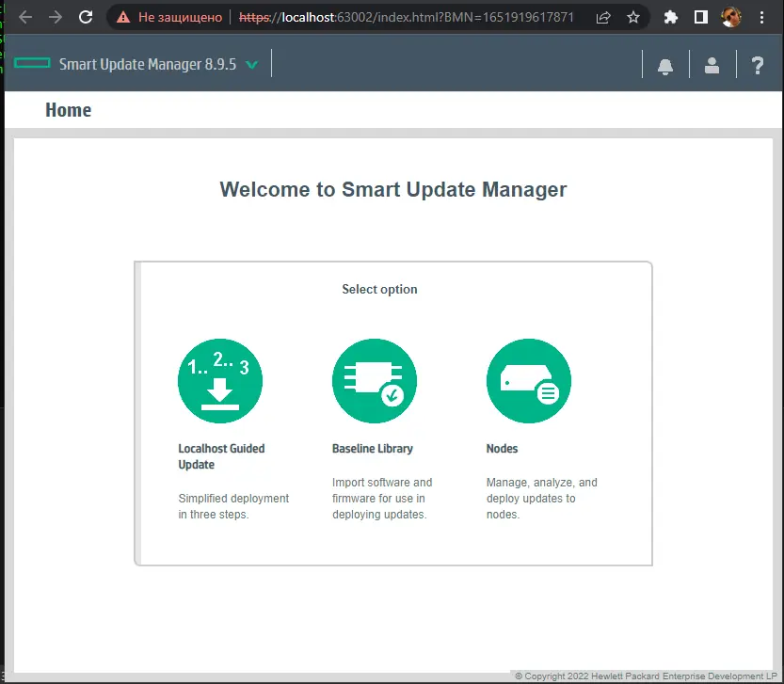Click 'Simplified deployment in three steps.' text
This screenshot has width=784, height=684.
233,506
